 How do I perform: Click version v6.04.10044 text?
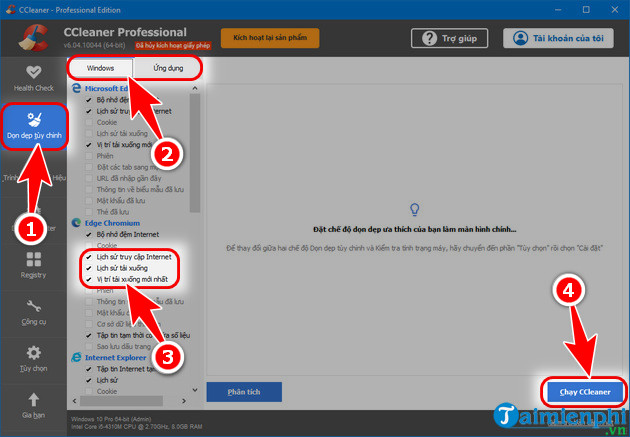[94, 45]
